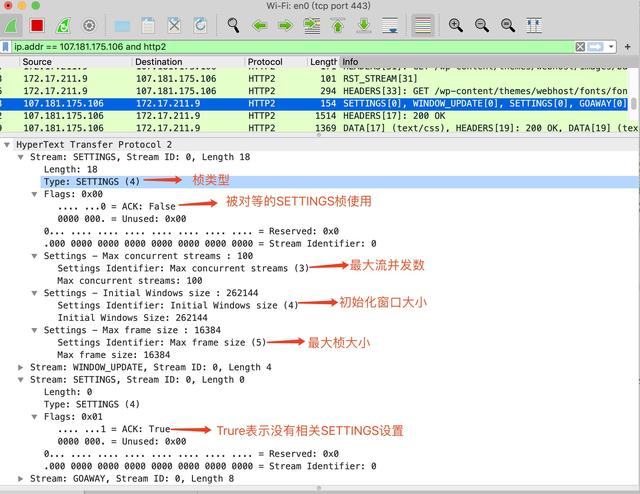Collapse Stream: SETTINGS Length 0 node
The image size is (640, 494).
(20, 380)
